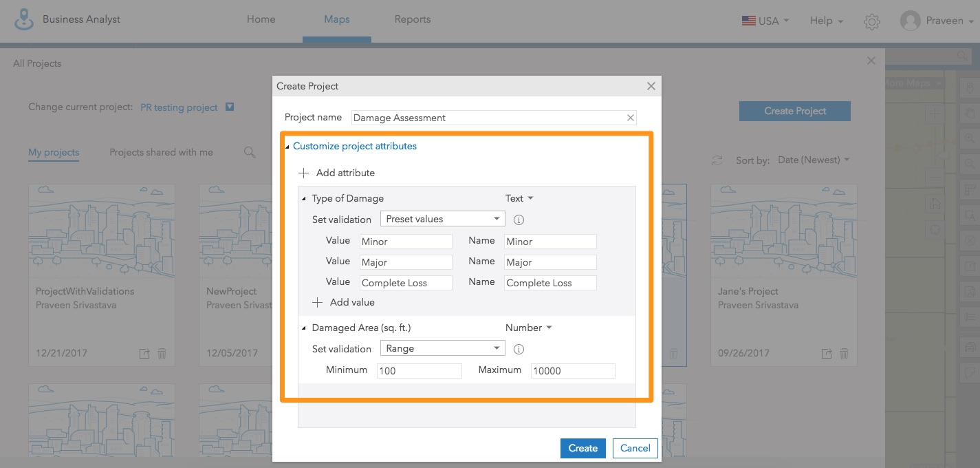Clear the Project name field with X

(631, 118)
